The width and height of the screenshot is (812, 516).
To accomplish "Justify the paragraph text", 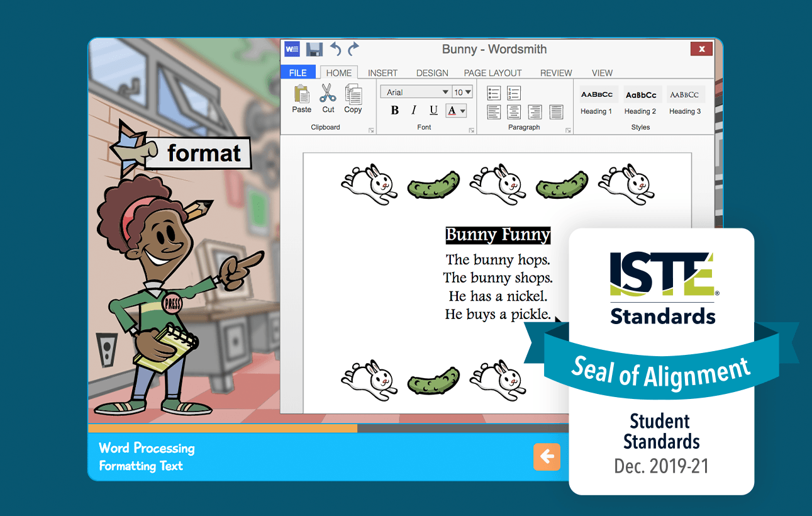I will point(556,112).
